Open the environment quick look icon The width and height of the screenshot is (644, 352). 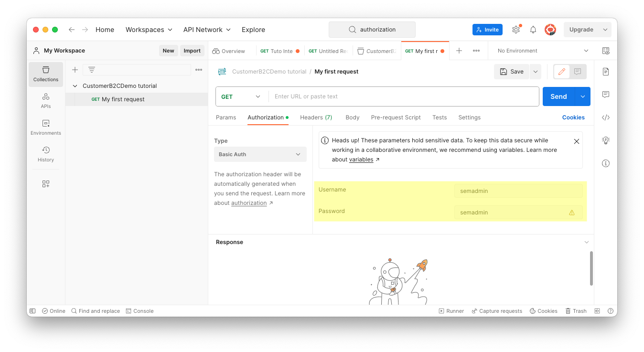click(606, 51)
